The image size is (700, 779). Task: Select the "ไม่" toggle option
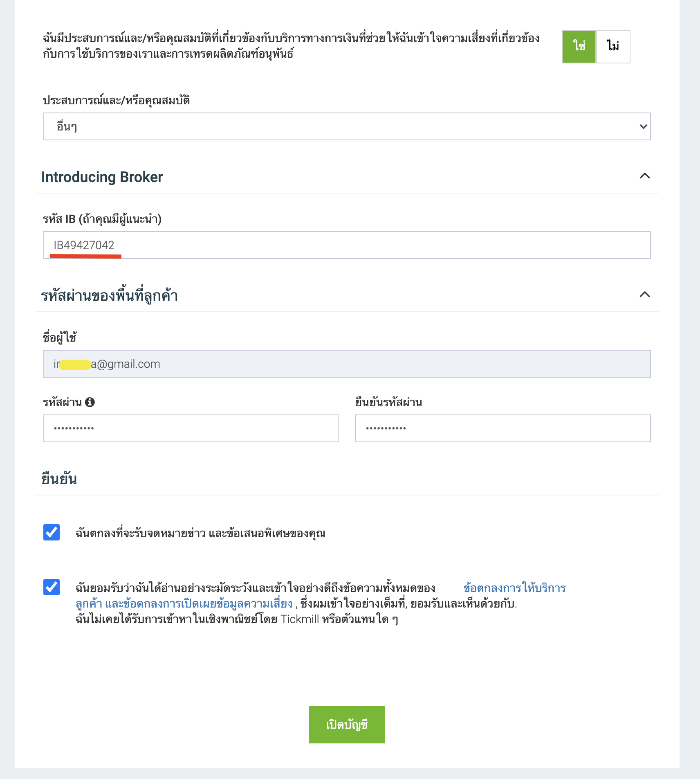[x=613, y=46]
